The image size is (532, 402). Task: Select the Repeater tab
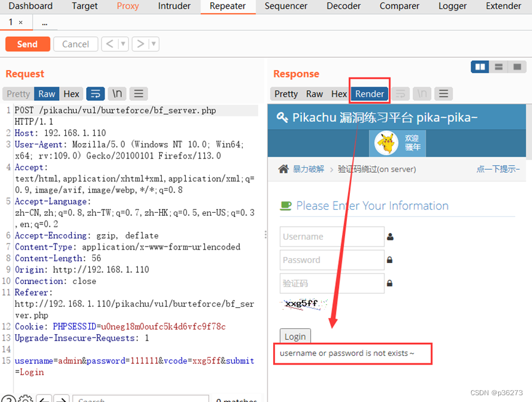pos(228,6)
